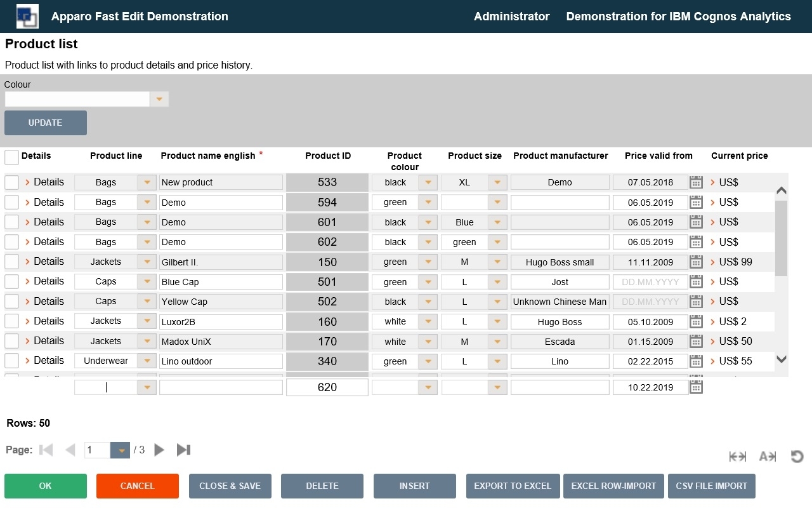Click the reset/undo arrow icon
The width and height of the screenshot is (812, 508).
click(x=797, y=457)
